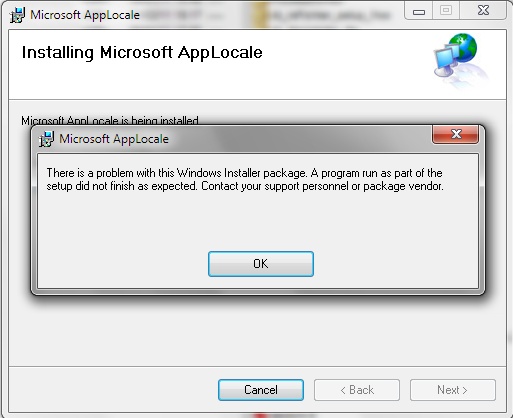Click the disabled Next button
Screen dimensions: 513x418
tap(453, 390)
